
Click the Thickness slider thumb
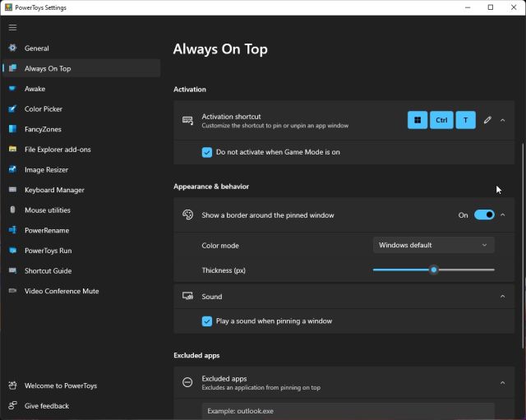pyautogui.click(x=434, y=270)
